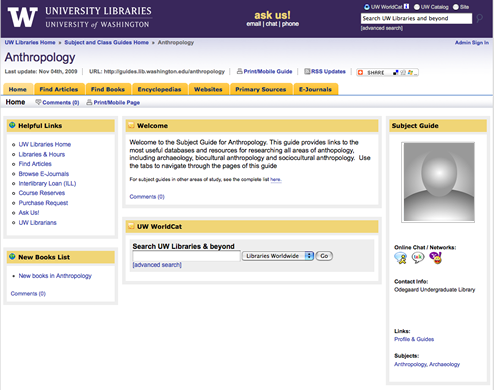Open Subject and Class Guides Home breadcrumb
The height and width of the screenshot is (390, 494).
106,42
